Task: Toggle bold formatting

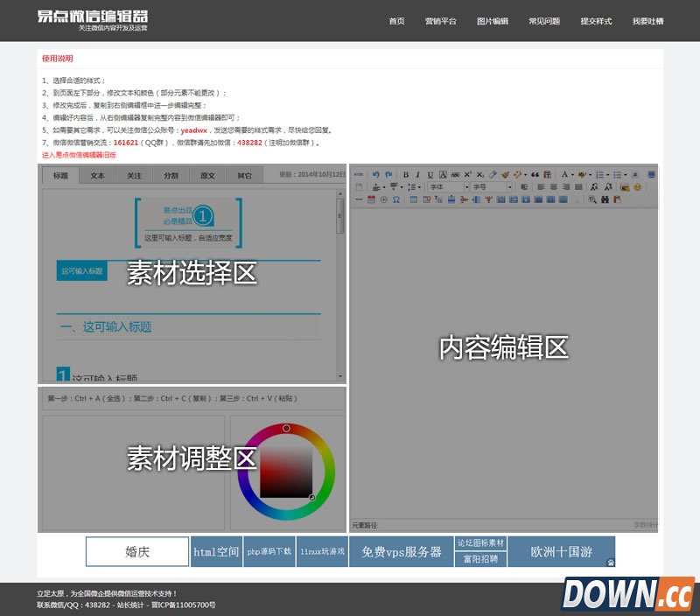Action: (406, 174)
